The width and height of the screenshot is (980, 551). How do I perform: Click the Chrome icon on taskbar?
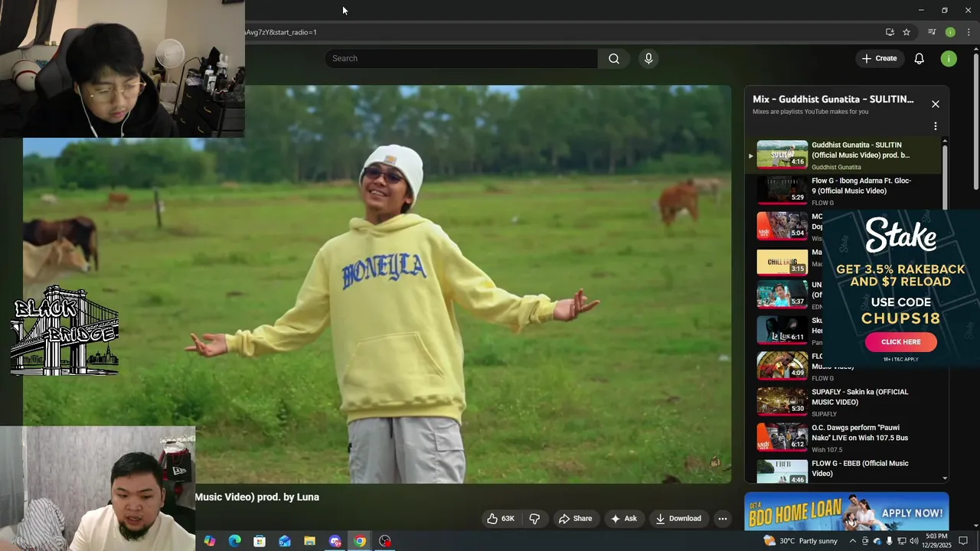(x=360, y=541)
